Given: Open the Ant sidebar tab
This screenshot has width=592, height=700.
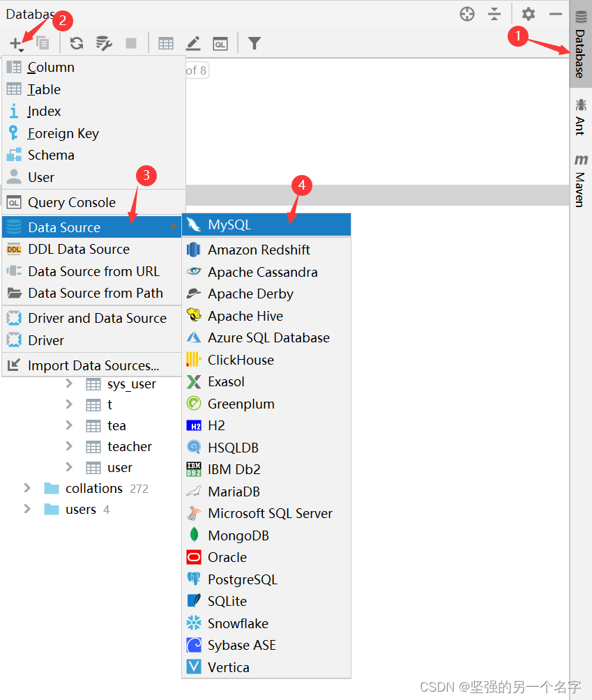Looking at the screenshot, I should [580, 117].
